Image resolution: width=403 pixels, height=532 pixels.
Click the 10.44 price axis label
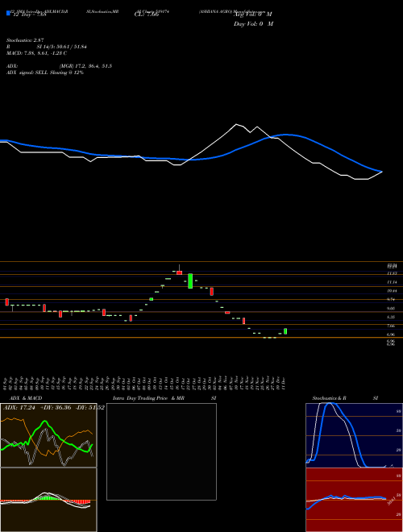(x=390, y=291)
